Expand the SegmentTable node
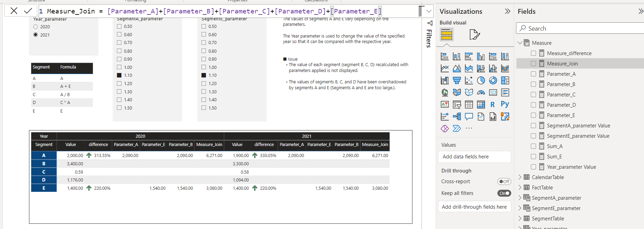Viewport: 644px width, 229px height. [x=520, y=218]
